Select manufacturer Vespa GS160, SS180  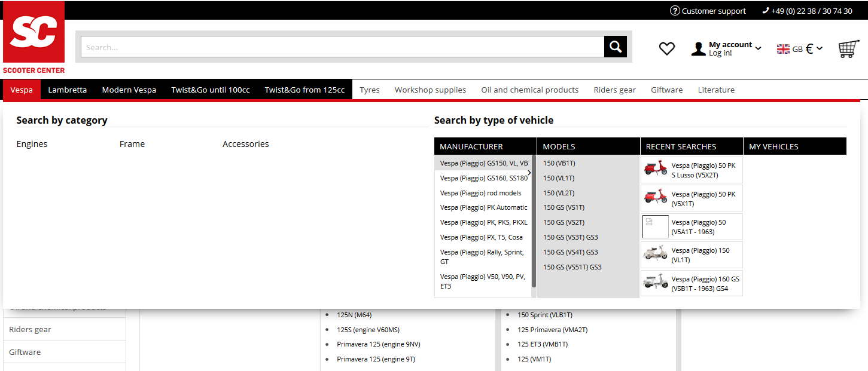pyautogui.click(x=483, y=178)
